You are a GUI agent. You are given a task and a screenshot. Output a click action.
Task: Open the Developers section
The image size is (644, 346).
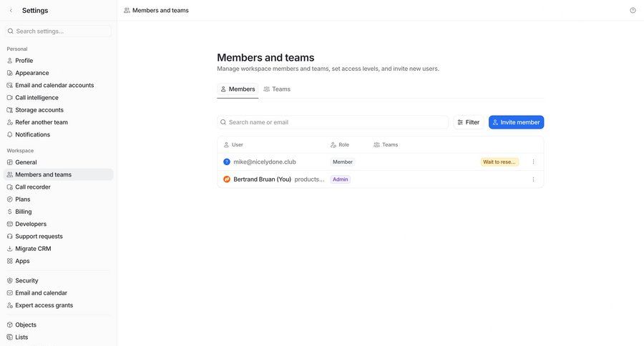click(x=31, y=224)
